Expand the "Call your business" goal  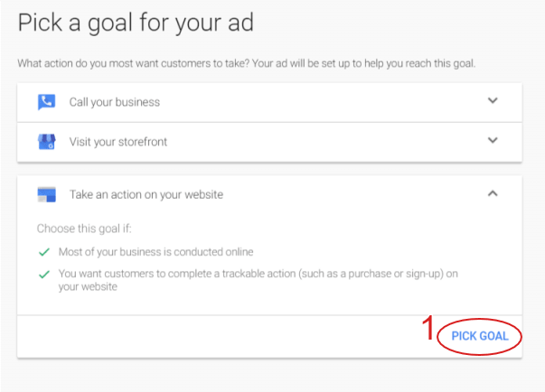coord(493,101)
